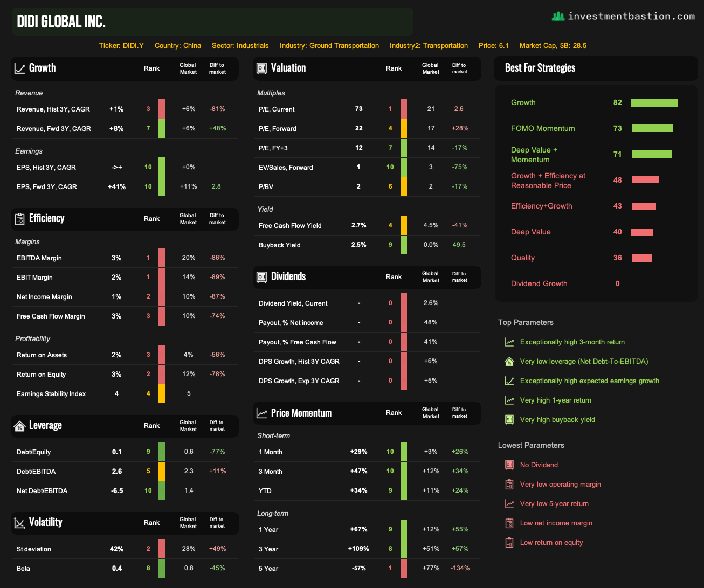
Task: Click the Free Cash Flow Yield label
Action: tap(290, 226)
